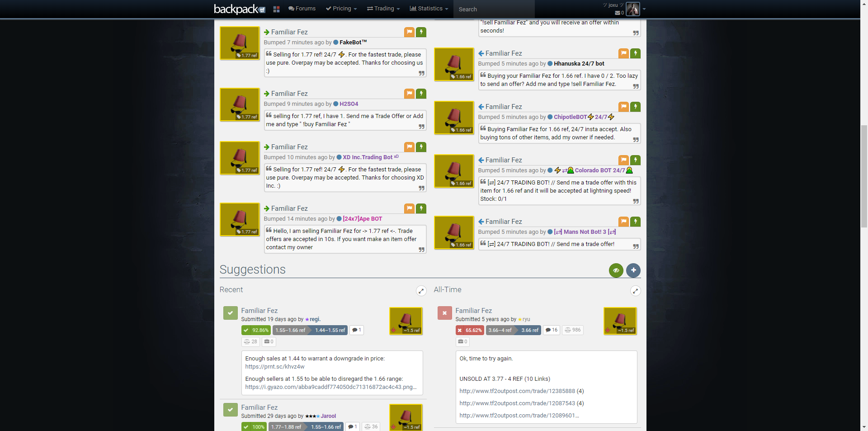Click the scrollbar down arrow
The width and height of the screenshot is (868, 431).
click(864, 427)
